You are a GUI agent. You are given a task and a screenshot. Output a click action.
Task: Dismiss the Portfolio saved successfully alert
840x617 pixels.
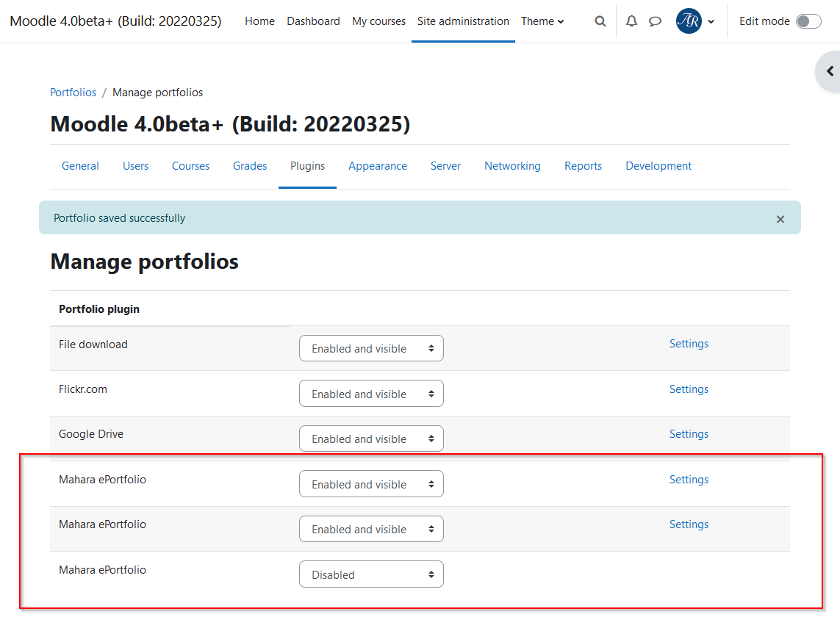780,219
